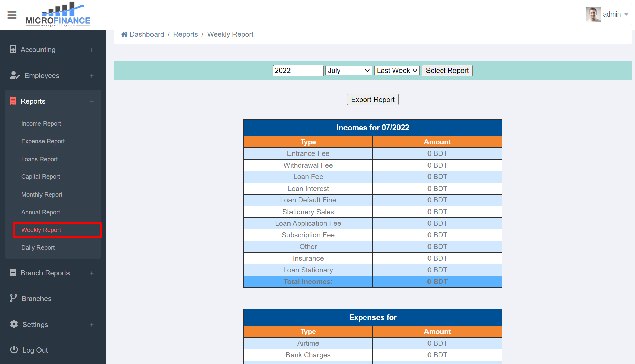Click the 'Expenses for' table header
635x364 pixels.
pos(372,317)
